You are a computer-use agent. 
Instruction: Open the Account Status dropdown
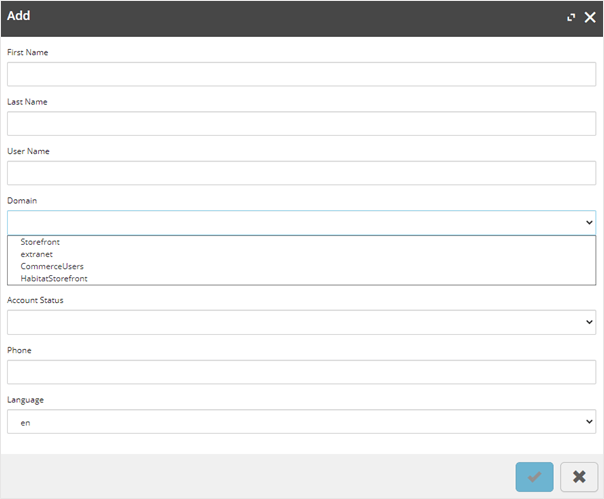(x=302, y=322)
